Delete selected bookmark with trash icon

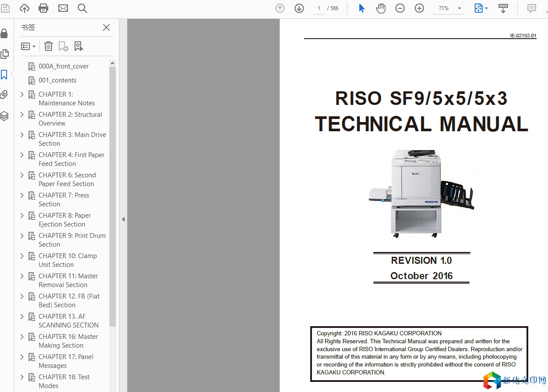coord(49,46)
